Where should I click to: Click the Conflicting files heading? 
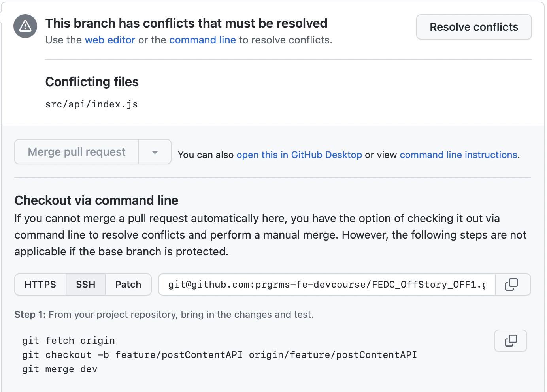point(92,82)
